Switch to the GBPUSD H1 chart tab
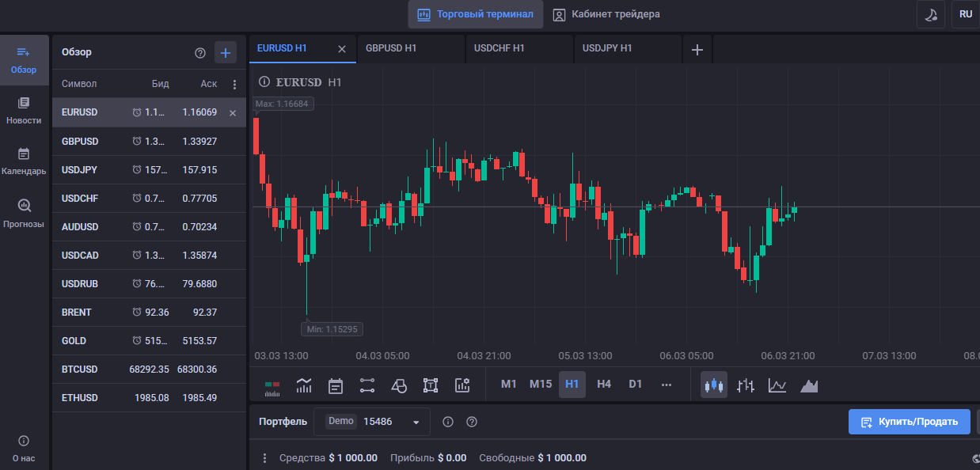The image size is (980, 470). coord(410,48)
